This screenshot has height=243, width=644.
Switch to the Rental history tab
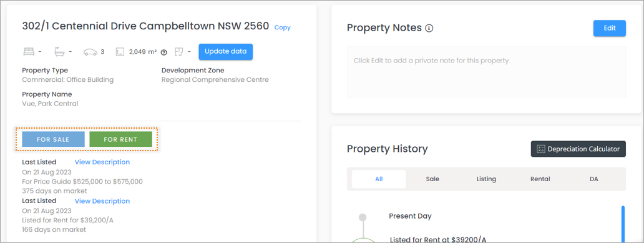540,179
